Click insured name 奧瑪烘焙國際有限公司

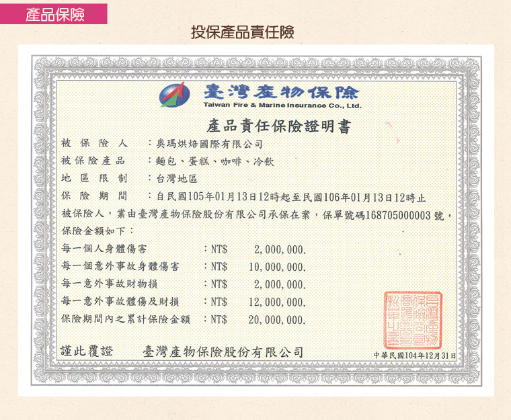pyautogui.click(x=209, y=144)
